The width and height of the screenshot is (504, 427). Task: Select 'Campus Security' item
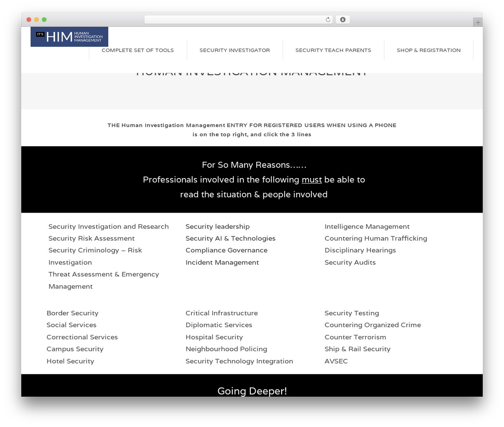pos(75,349)
